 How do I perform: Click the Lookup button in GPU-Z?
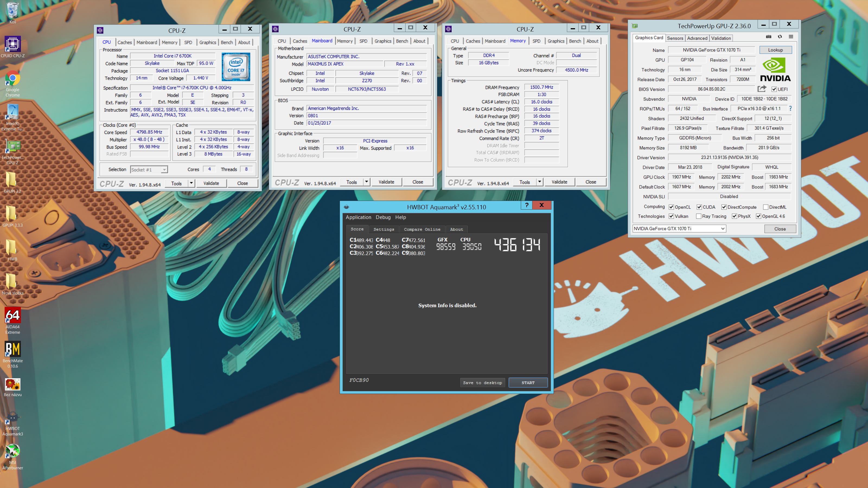[775, 50]
